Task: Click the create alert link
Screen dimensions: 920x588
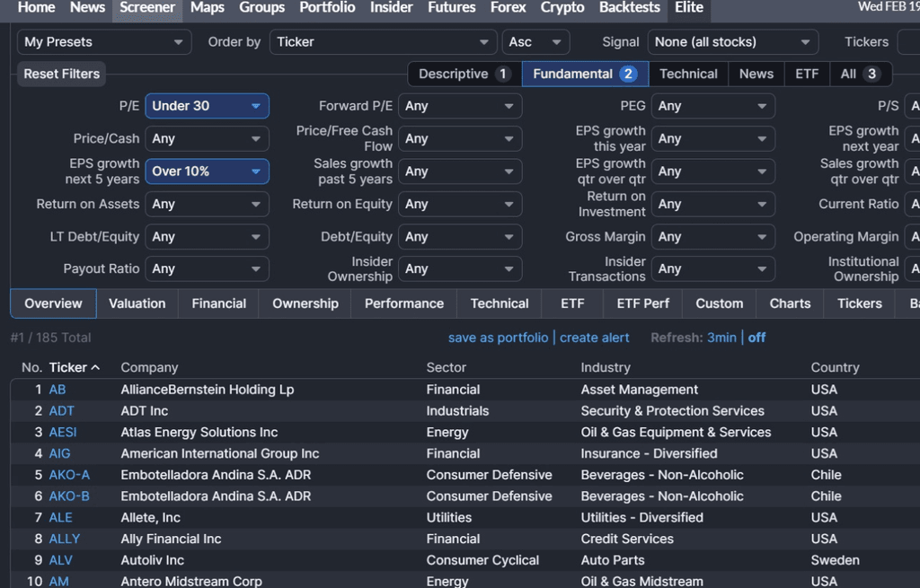Action: [x=594, y=337]
